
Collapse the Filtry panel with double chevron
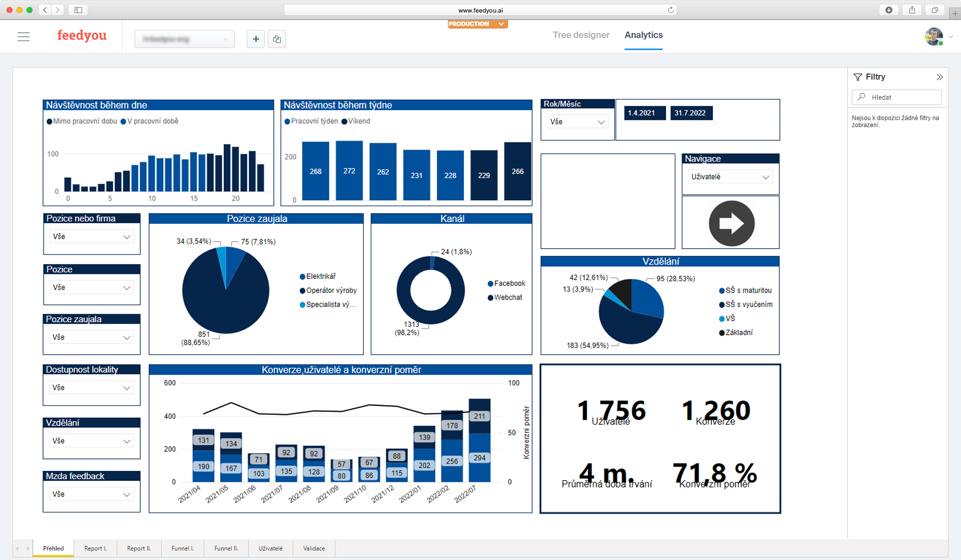pos(939,77)
